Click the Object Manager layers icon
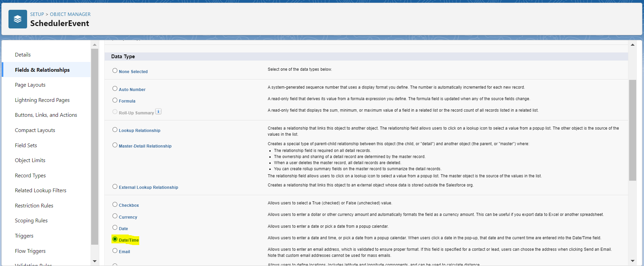This screenshot has width=644, height=266. (18, 19)
